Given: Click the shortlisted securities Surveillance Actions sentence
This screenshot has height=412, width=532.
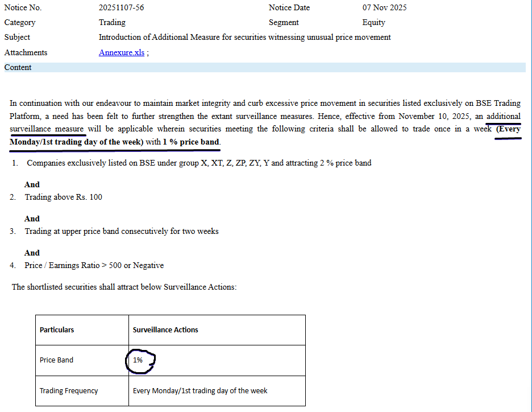Looking at the screenshot, I should (124, 287).
